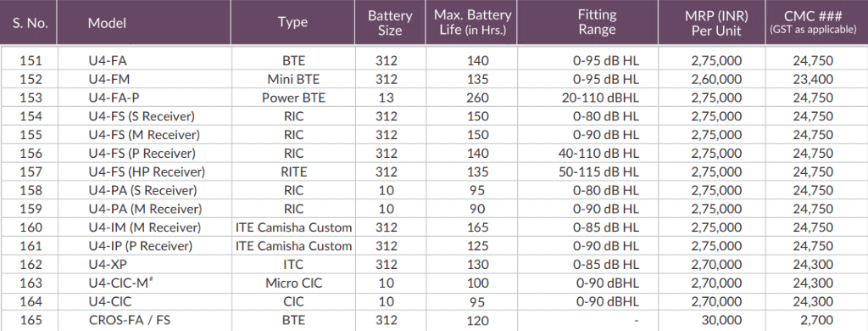The width and height of the screenshot is (868, 331).
Task: Select the Battery Size column header
Action: 390,23
